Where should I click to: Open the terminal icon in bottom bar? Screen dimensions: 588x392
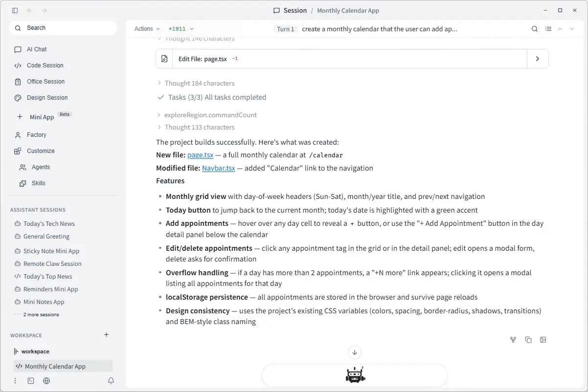31,381
